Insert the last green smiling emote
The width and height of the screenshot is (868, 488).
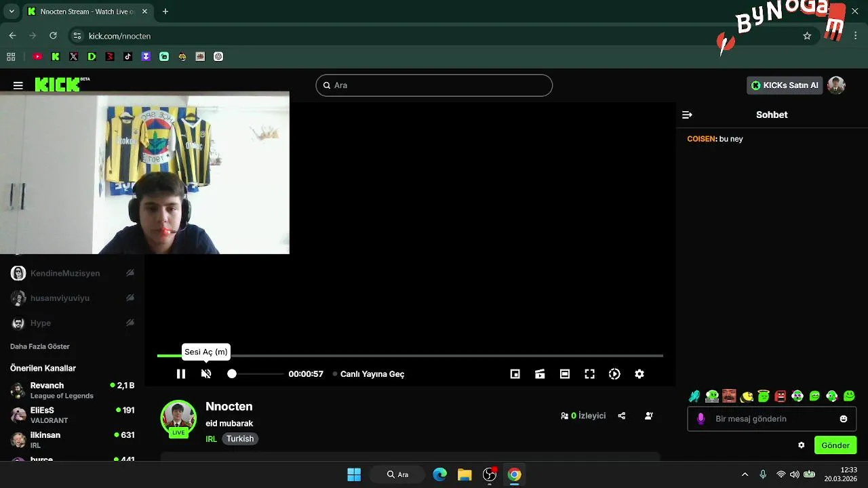(849, 396)
